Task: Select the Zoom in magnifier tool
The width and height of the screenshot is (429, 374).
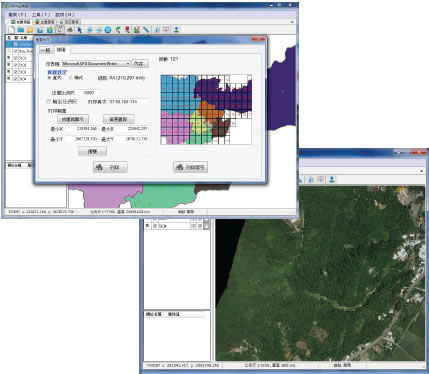Action: coord(89,30)
